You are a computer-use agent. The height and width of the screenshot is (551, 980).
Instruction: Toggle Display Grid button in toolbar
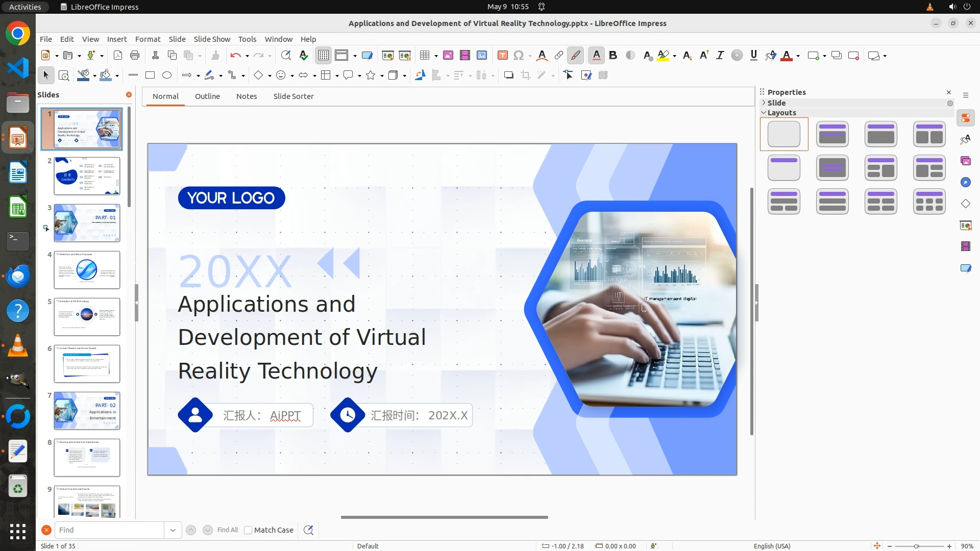pos(324,56)
